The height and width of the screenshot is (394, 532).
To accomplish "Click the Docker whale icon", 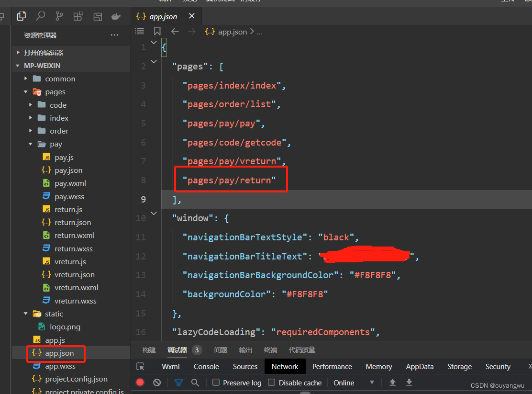I will 116,16.
